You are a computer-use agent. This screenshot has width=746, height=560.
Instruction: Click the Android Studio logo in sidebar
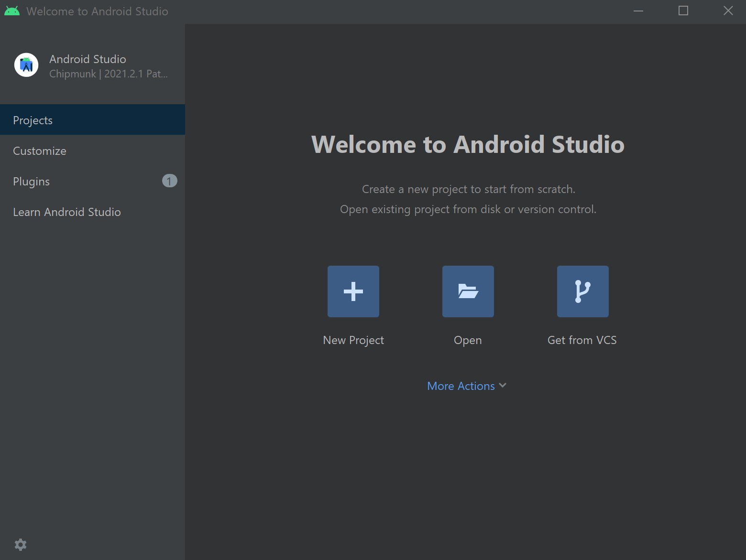point(26,65)
